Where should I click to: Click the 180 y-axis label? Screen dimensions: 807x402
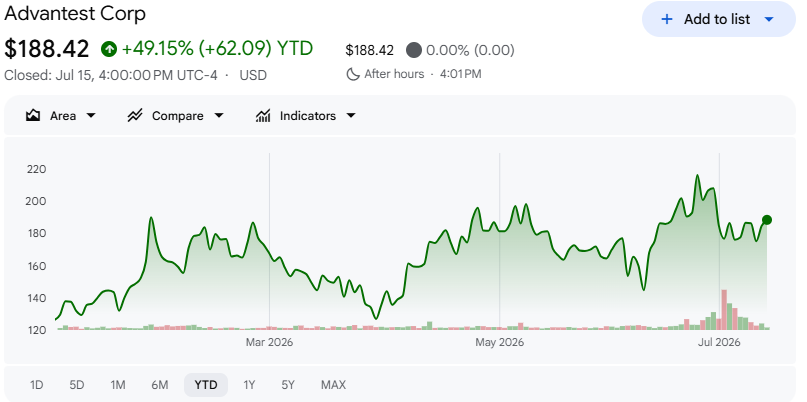click(x=37, y=234)
